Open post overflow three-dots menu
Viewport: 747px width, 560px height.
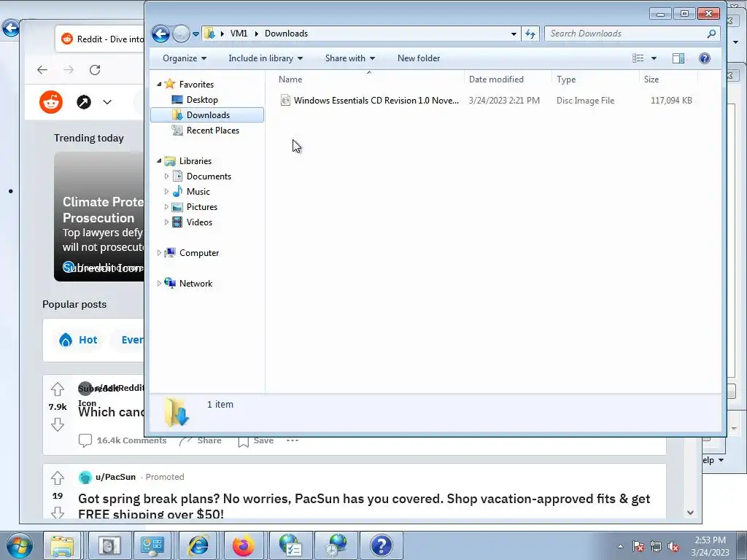tap(293, 440)
